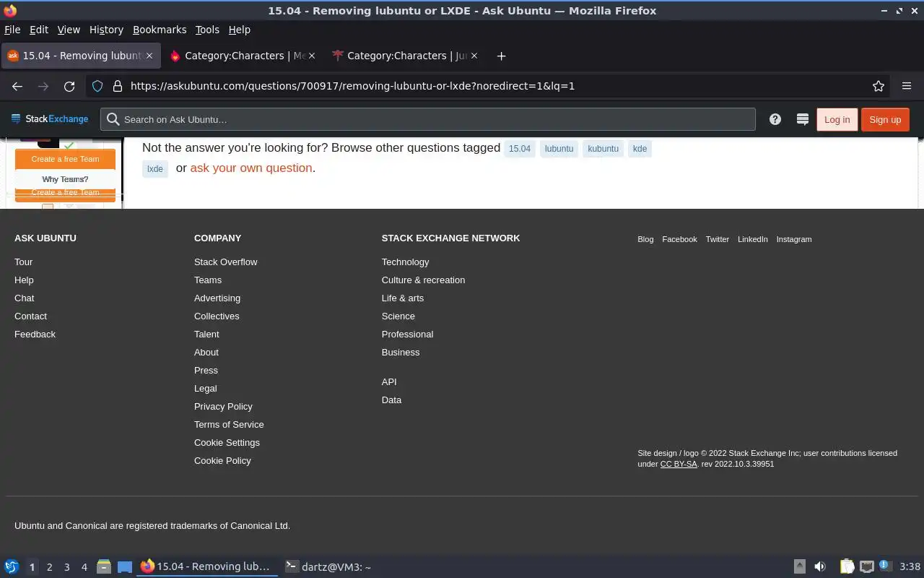Open Stack Overflow company link

225,262
